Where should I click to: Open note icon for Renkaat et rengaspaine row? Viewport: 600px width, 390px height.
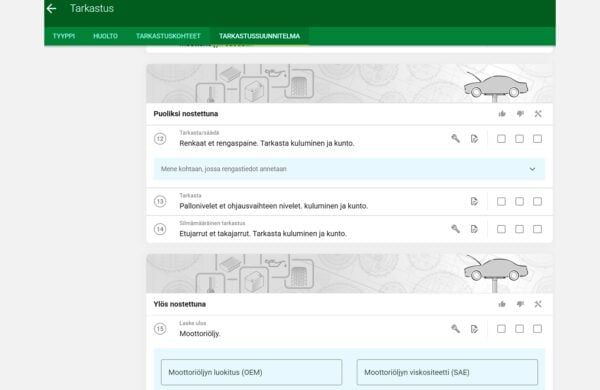tap(474, 139)
